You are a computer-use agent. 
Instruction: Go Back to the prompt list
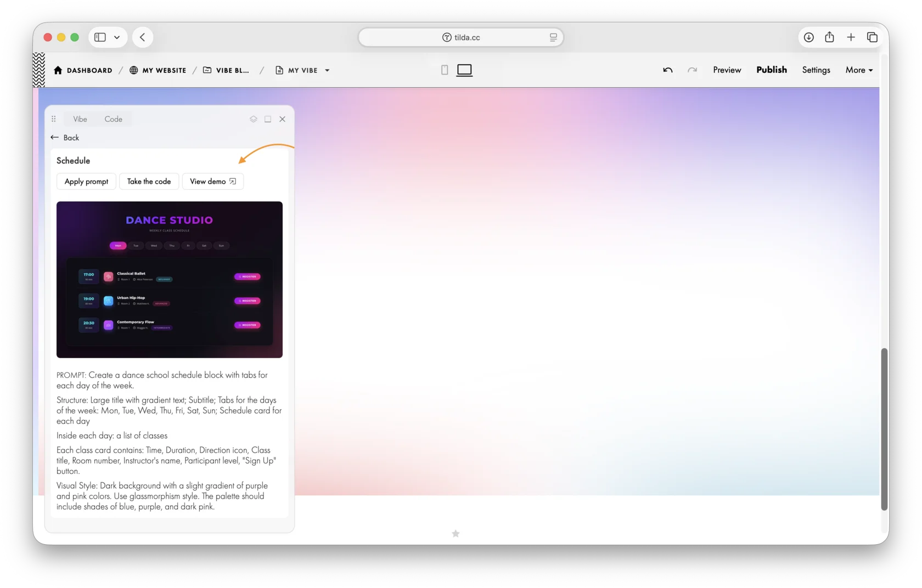pyautogui.click(x=65, y=138)
